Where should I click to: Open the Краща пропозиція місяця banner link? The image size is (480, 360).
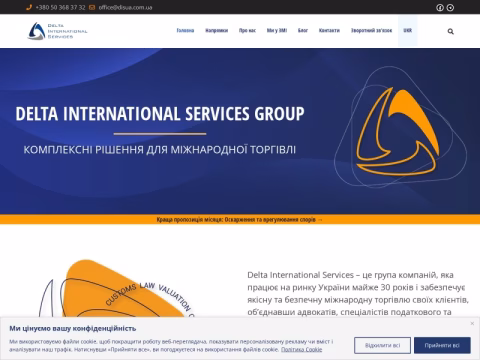point(239,220)
